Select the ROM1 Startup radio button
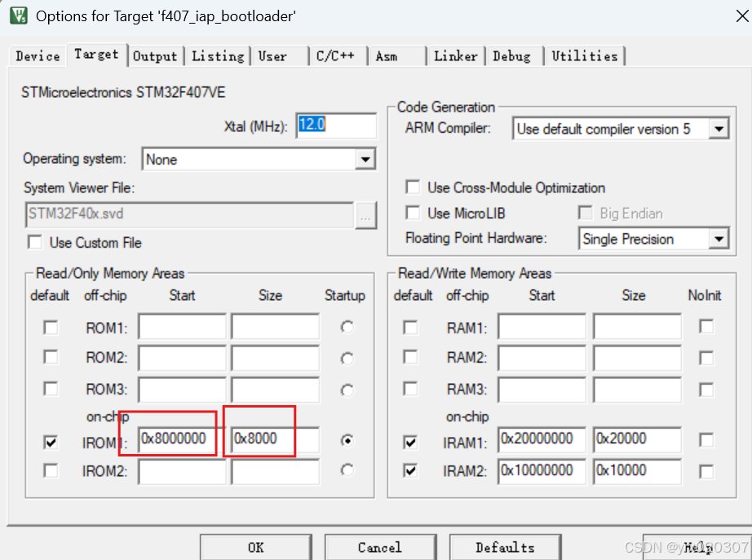The image size is (752, 560). tap(347, 327)
